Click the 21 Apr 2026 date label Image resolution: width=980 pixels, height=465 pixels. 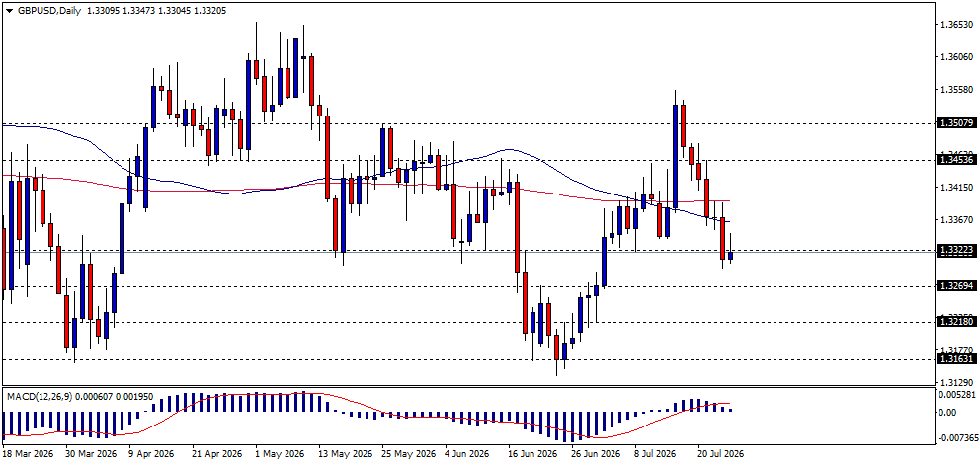click(215, 452)
